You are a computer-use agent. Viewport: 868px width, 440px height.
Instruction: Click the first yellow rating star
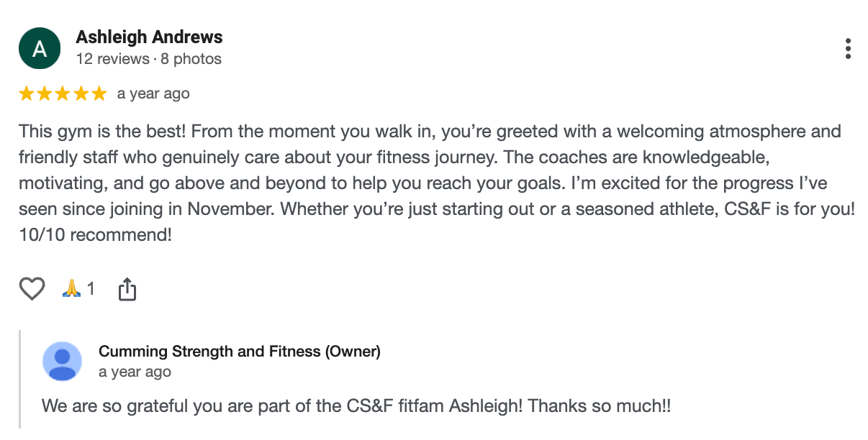coord(27,93)
